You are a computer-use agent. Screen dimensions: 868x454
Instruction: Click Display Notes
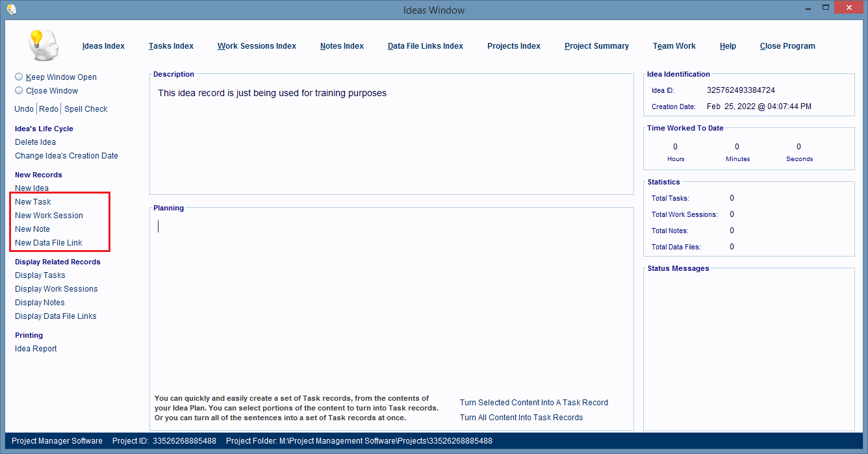[x=40, y=303]
